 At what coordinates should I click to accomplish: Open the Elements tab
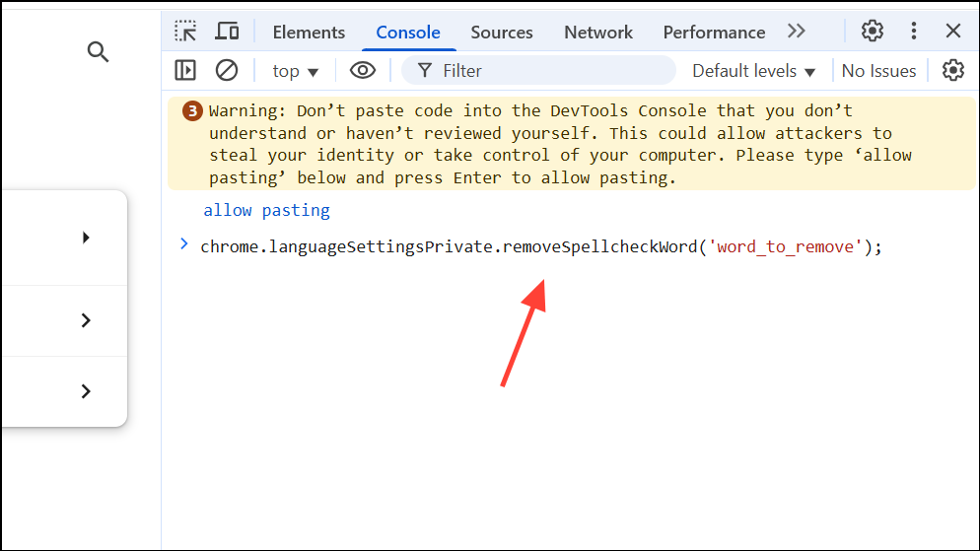[x=309, y=33]
